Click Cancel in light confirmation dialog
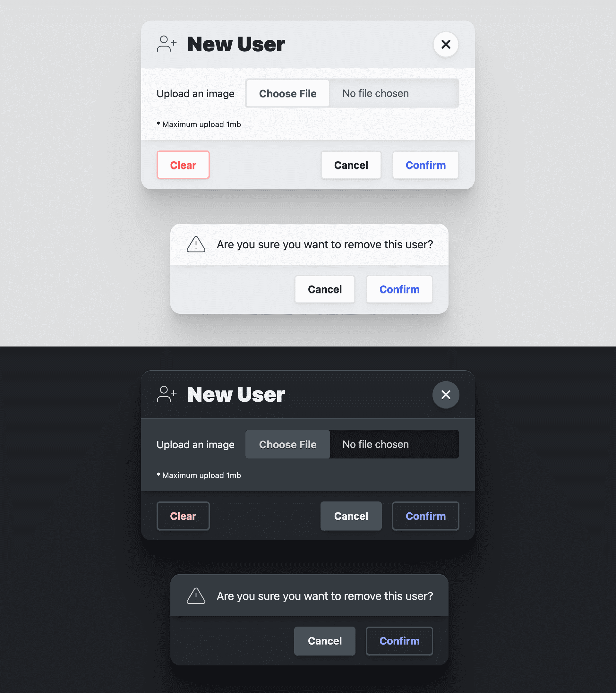This screenshot has width=616, height=693. tap(325, 289)
